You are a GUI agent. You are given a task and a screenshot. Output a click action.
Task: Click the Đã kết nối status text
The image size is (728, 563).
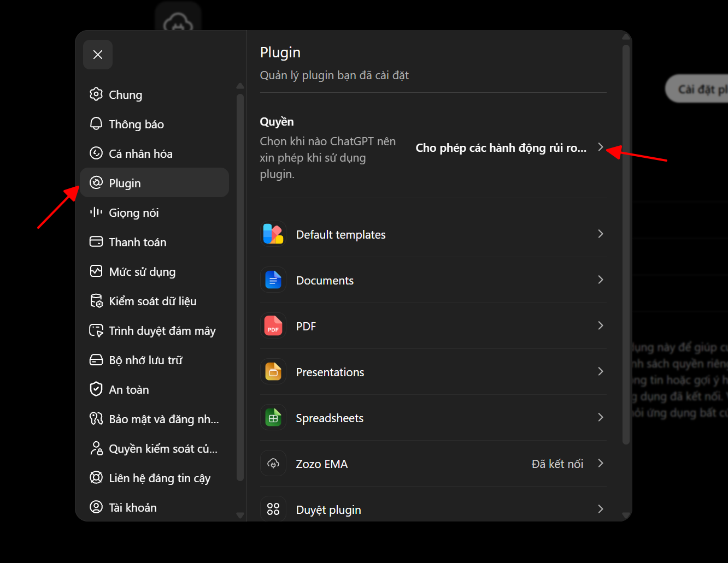[557, 464]
